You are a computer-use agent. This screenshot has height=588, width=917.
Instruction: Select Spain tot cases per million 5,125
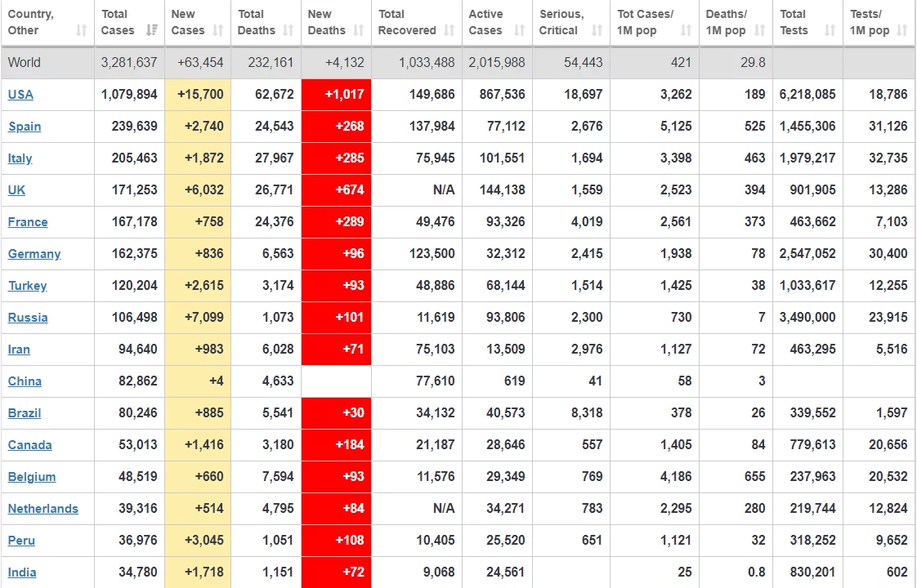pyautogui.click(x=675, y=127)
